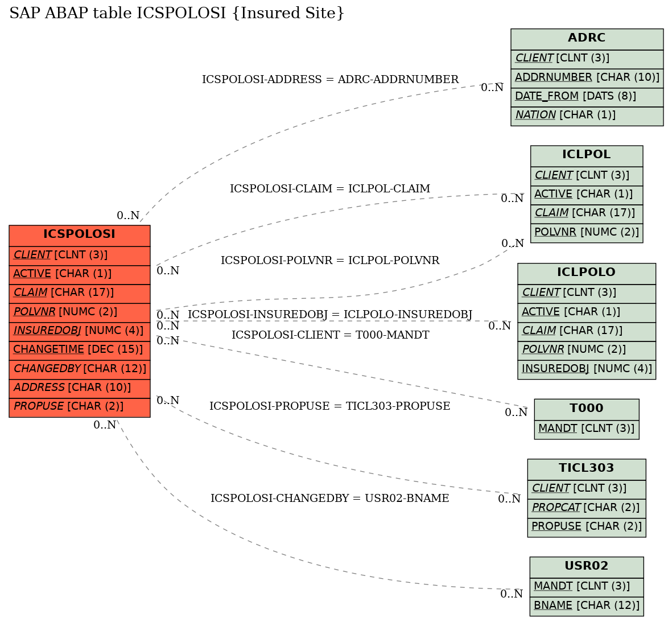Select CLIENT field in TICL303 table
This screenshot has height=622, width=672.
(586, 489)
